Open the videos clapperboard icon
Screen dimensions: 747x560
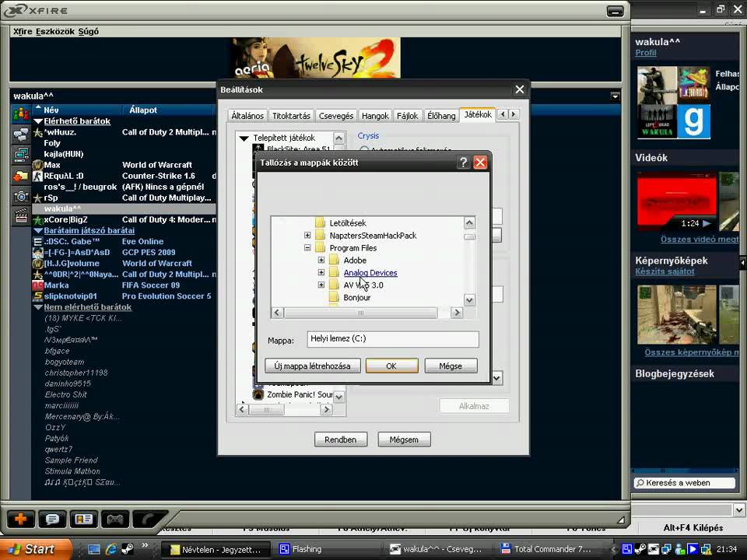click(21, 217)
